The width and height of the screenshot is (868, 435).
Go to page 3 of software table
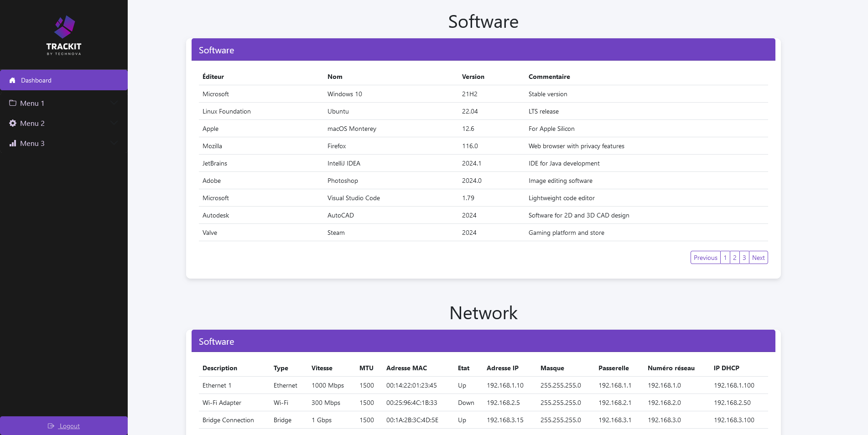pos(744,258)
